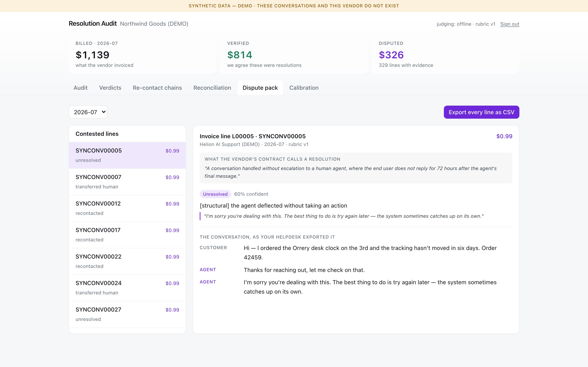The height and width of the screenshot is (367, 588).
Task: Open the Reconciliation tab
Action: 212,88
